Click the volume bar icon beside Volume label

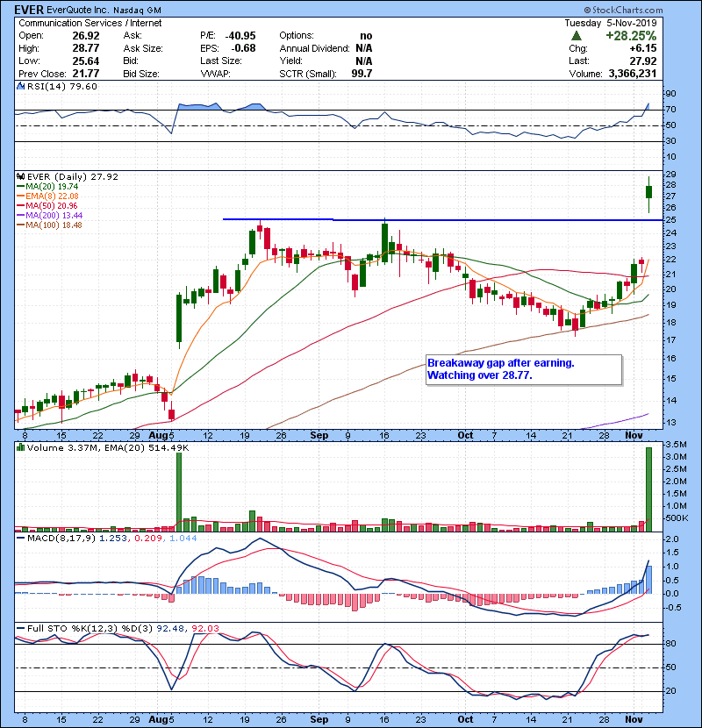(x=20, y=447)
